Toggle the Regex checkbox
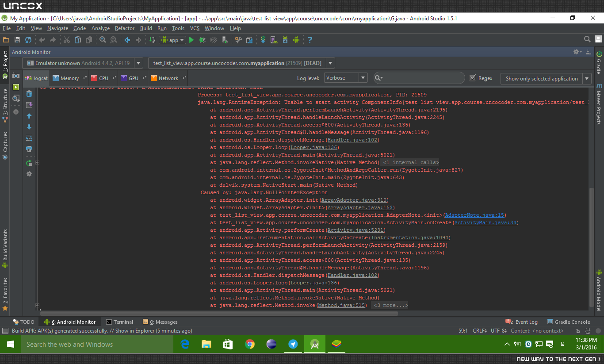This screenshot has width=604, height=364. tap(473, 78)
